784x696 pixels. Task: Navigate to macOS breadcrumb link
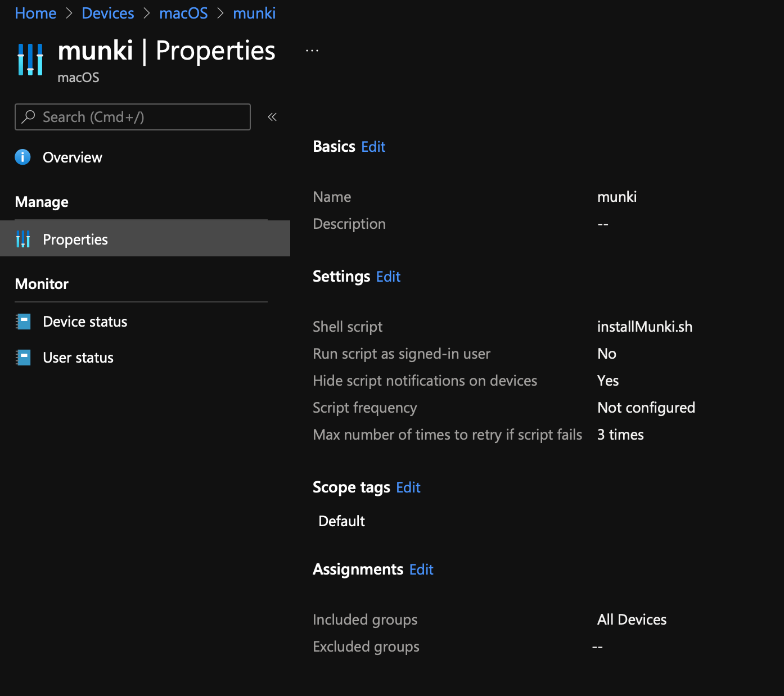tap(183, 13)
